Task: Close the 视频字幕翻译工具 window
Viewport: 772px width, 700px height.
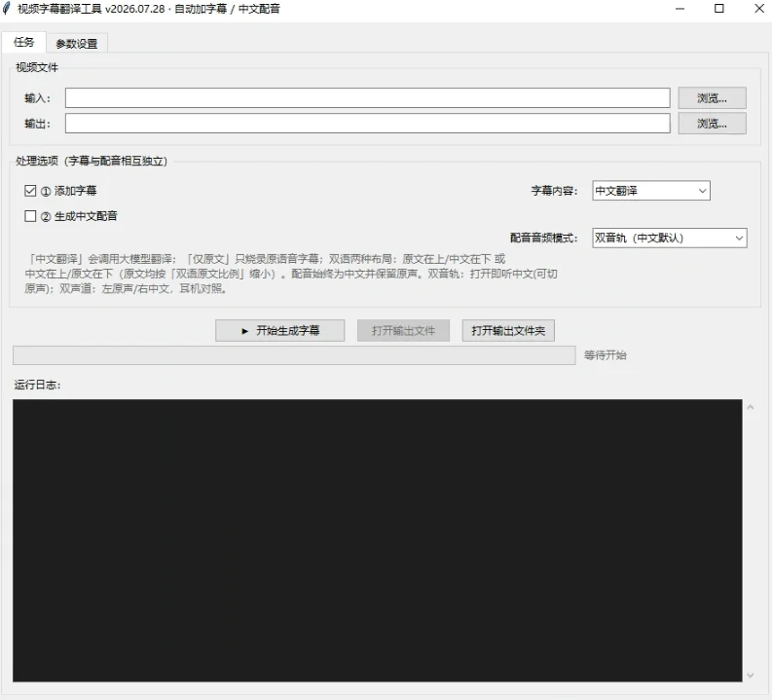Action: 759,9
